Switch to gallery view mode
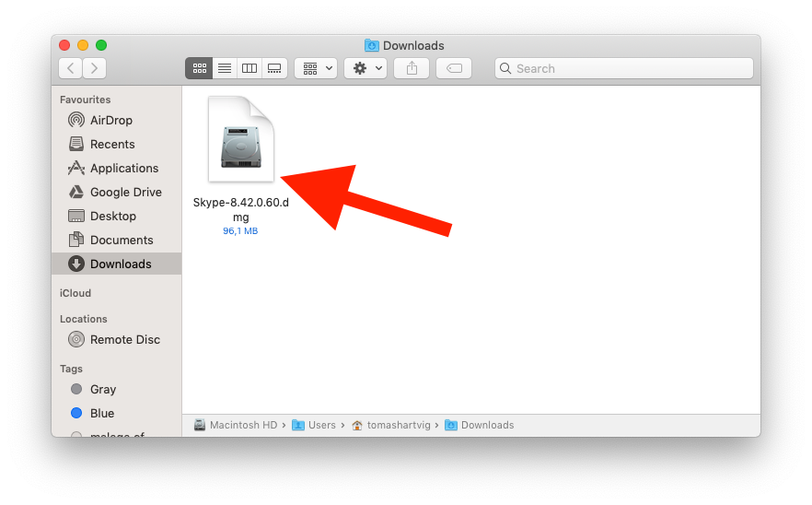This screenshot has height=505, width=812. point(274,68)
